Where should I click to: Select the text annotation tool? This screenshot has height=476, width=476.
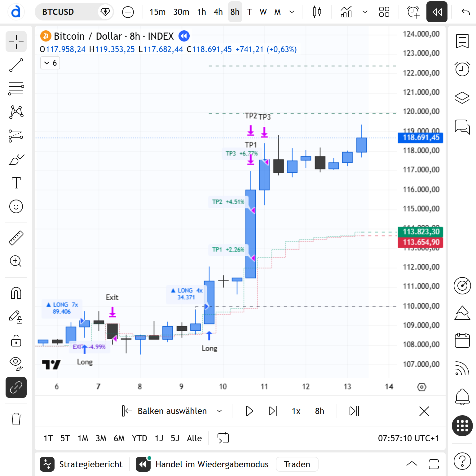click(16, 183)
